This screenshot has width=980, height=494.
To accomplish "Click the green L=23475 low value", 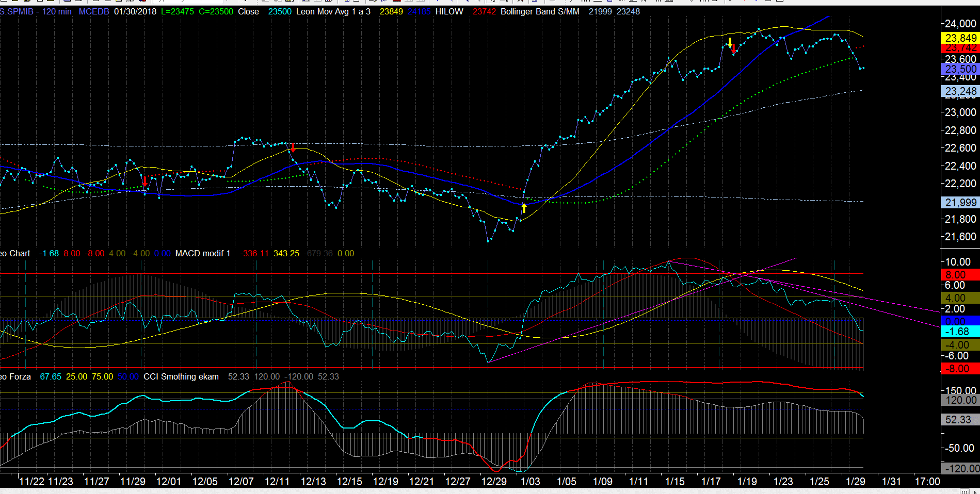I will (x=178, y=11).
